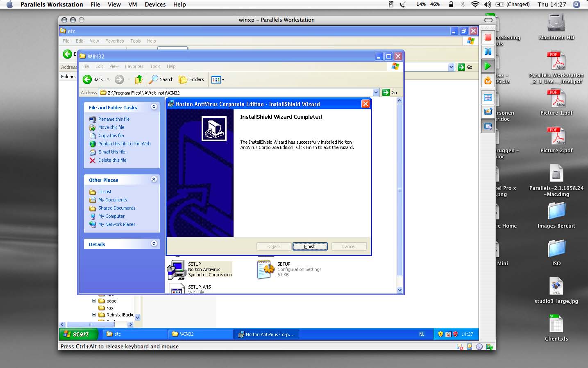Switch Parallels to full screen mode icon
Image resolution: width=588 pixels, height=368 pixels.
coord(488,97)
